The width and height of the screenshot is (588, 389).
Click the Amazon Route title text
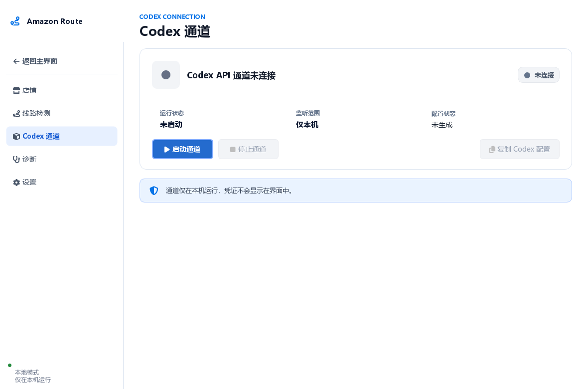[x=55, y=21]
